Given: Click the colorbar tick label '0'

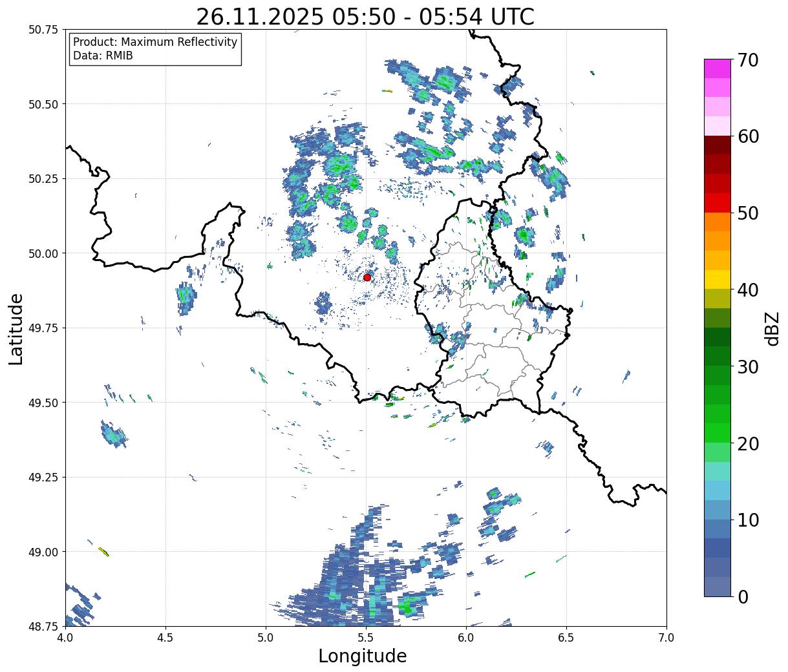Looking at the screenshot, I should point(743,596).
